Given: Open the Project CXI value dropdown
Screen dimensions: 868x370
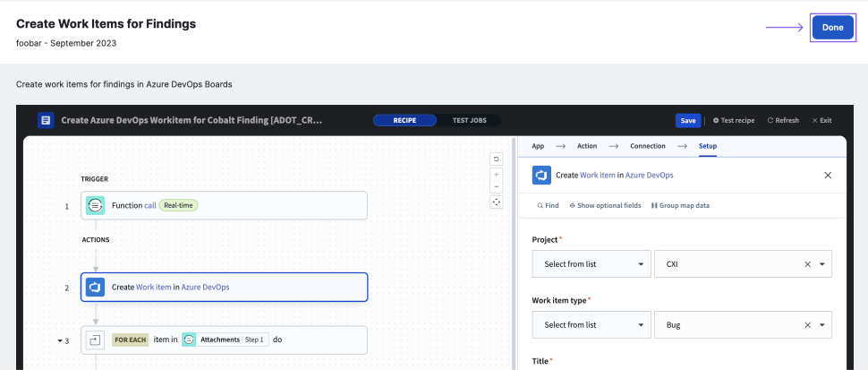Looking at the screenshot, I should coord(743,264).
